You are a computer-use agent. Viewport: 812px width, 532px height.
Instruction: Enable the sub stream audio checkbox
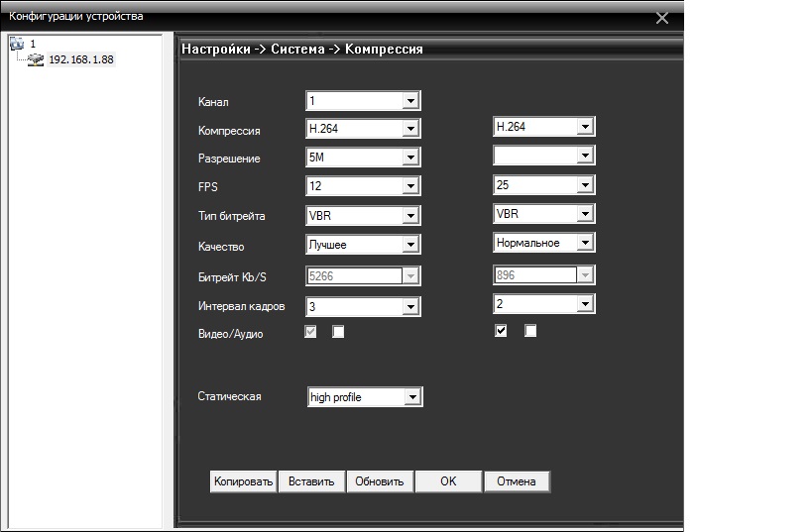(530, 331)
